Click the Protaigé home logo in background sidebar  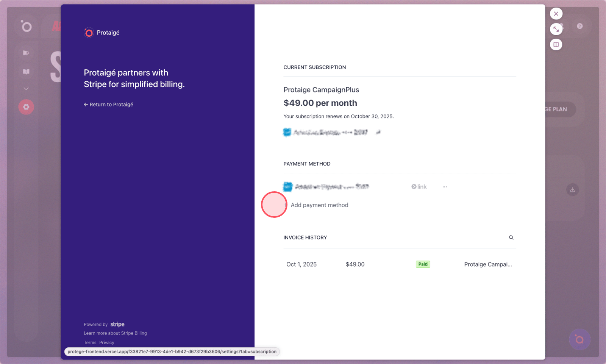tap(26, 26)
